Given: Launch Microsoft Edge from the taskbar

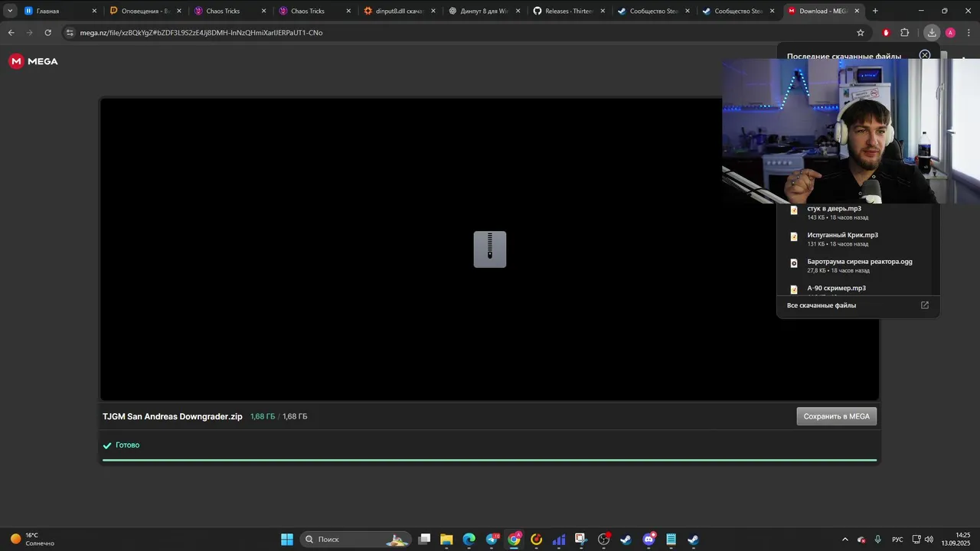Looking at the screenshot, I should click(x=469, y=540).
